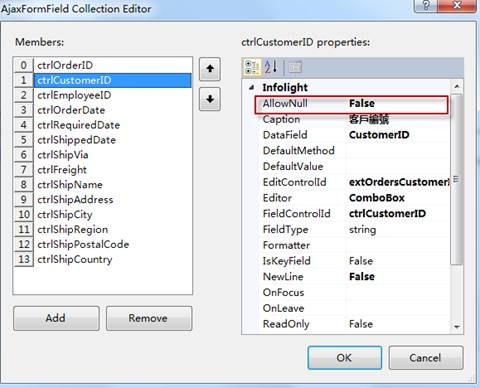The height and width of the screenshot is (388, 480).
Task: Select member ctrlShipName
Action: pyautogui.click(x=103, y=185)
